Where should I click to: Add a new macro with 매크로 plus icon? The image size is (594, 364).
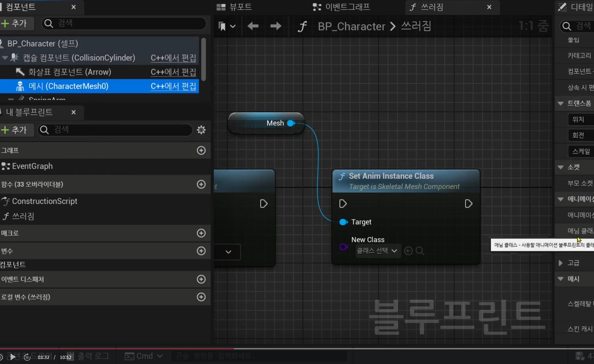coord(201,233)
